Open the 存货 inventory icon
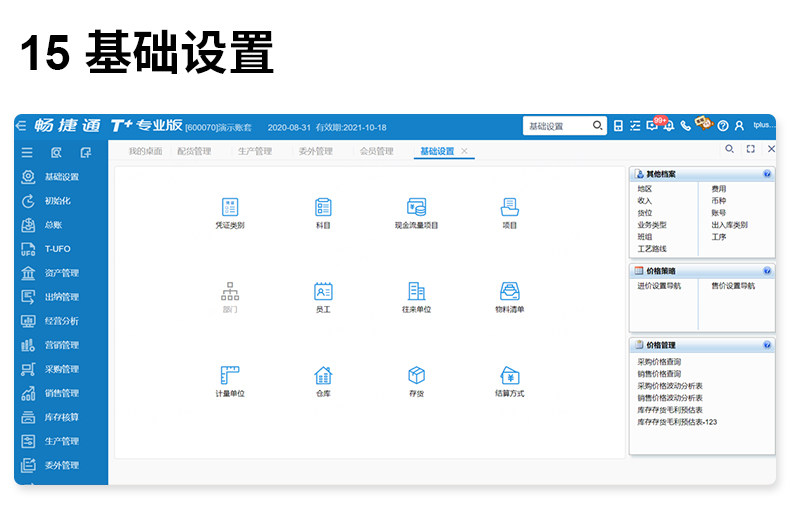 [x=416, y=375]
